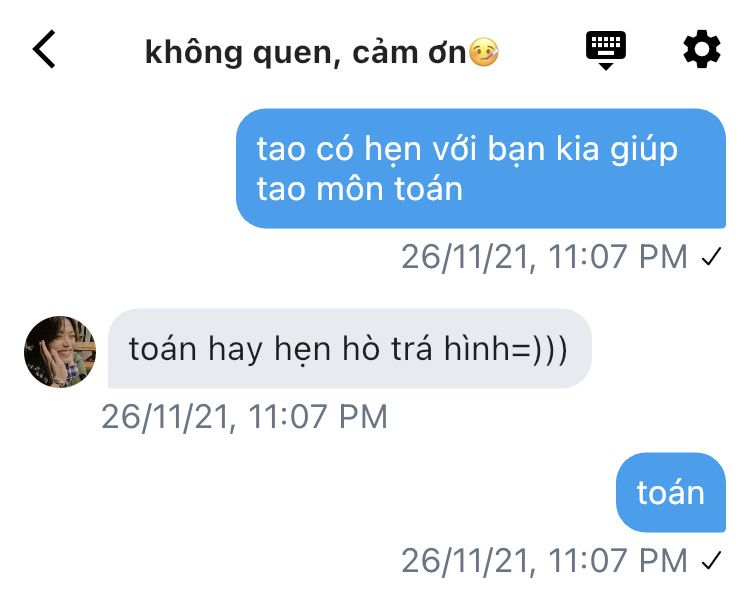Viewport: 750px width, 597px height.
Task: Tap the sent checkmark under the first message
Action: click(711, 257)
